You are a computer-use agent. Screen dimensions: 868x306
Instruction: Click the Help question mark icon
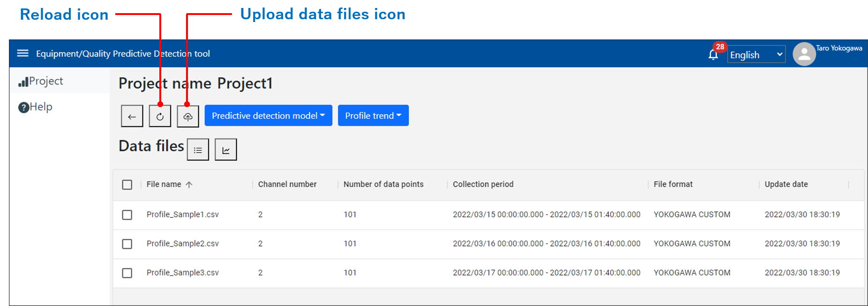click(23, 107)
